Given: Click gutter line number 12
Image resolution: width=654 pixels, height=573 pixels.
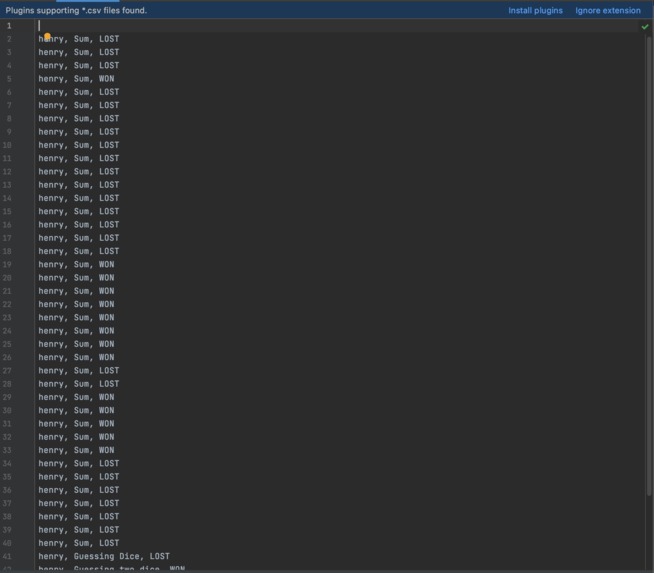Looking at the screenshot, I should pyautogui.click(x=7, y=172).
